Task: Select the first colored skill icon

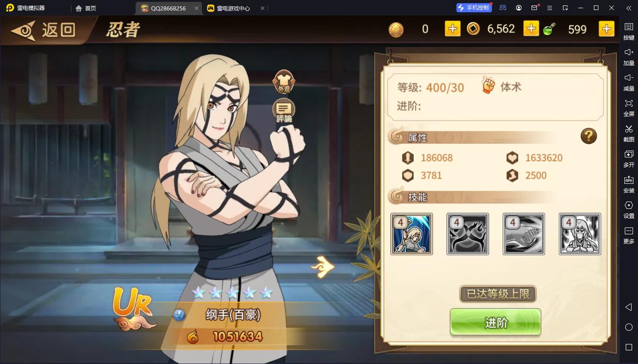Action: click(x=411, y=234)
